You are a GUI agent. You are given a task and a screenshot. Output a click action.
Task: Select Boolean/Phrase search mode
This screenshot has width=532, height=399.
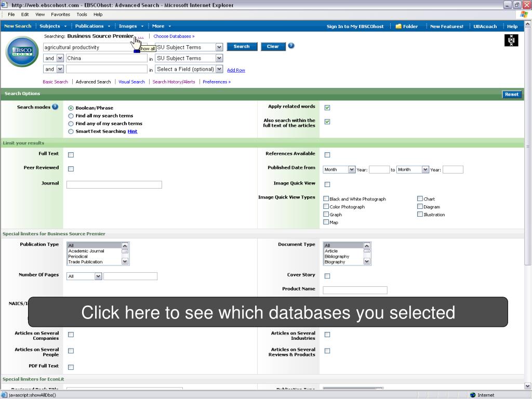71,108
